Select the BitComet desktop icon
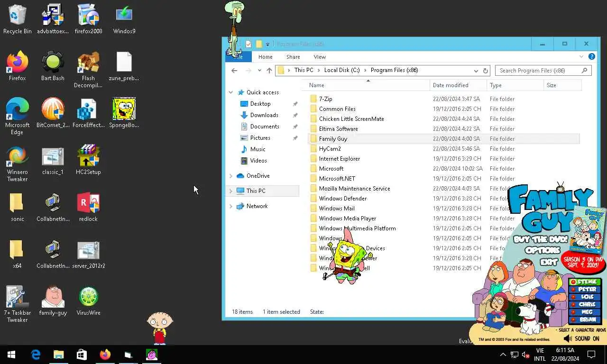This screenshot has width=607, height=364. 53,113
